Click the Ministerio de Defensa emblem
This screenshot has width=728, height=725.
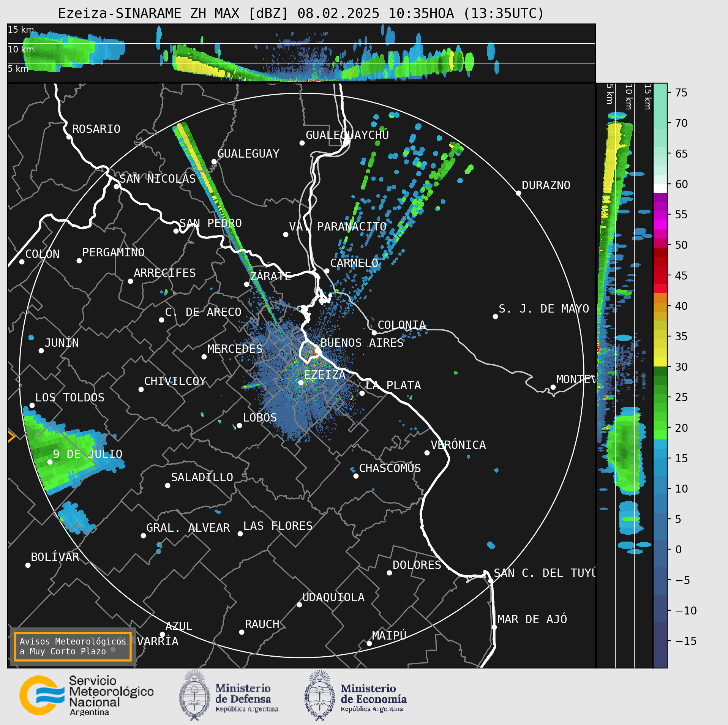(229, 695)
